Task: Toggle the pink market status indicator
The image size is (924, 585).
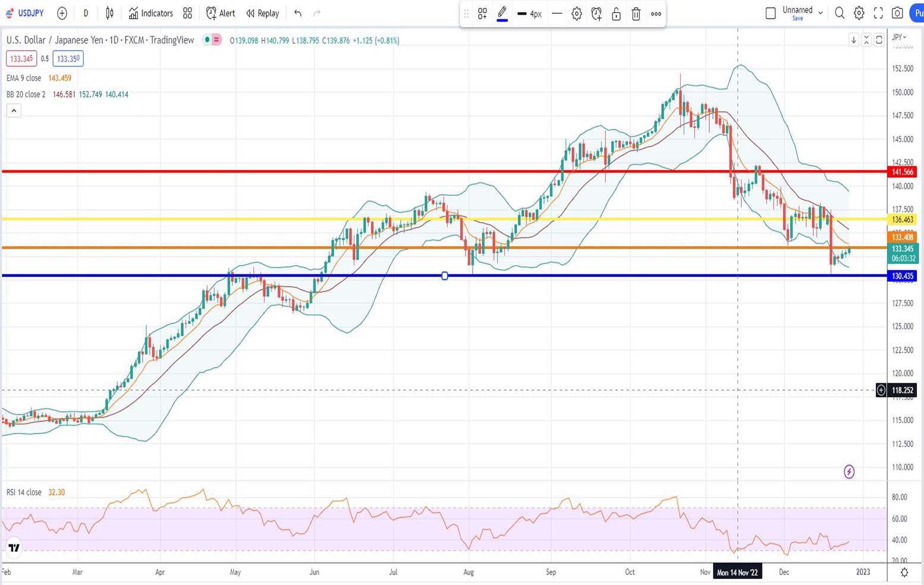Action: click(x=216, y=40)
